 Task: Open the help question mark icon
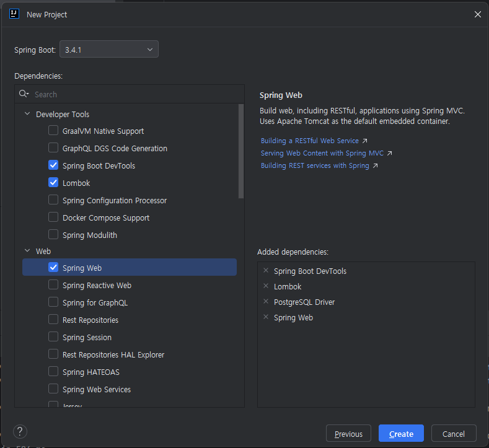(20, 432)
